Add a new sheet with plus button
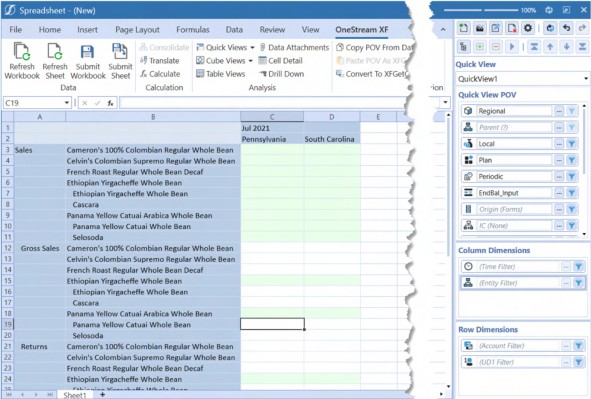Viewport: 591px width, 399px height. [x=102, y=394]
